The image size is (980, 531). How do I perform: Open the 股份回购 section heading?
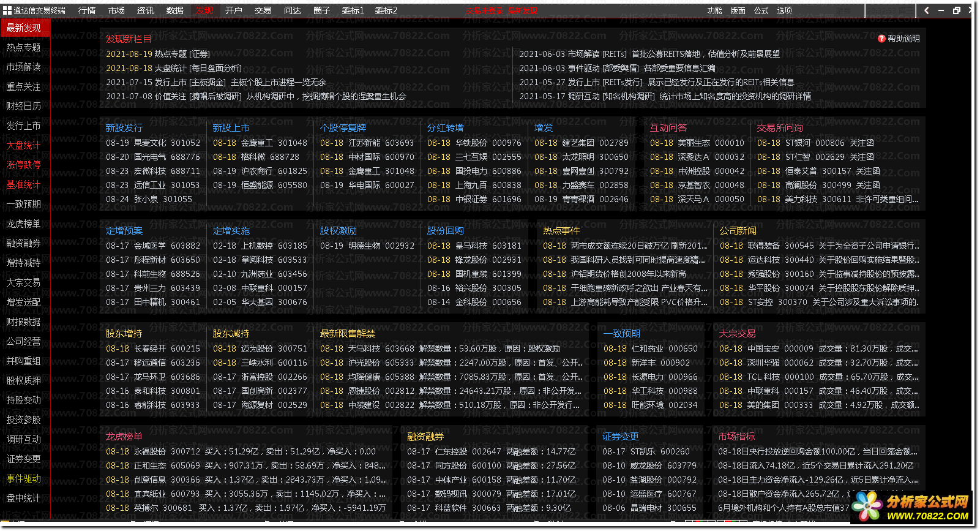click(x=446, y=230)
